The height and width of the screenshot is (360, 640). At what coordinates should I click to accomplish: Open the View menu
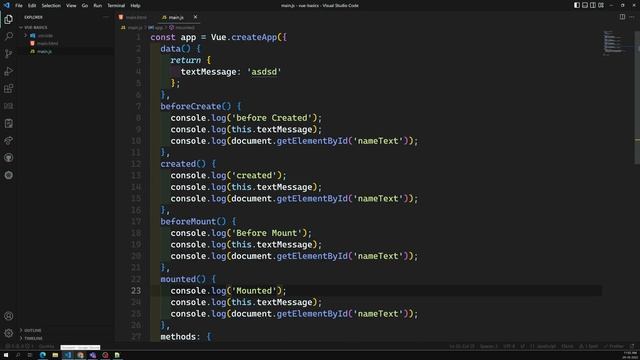click(71, 6)
